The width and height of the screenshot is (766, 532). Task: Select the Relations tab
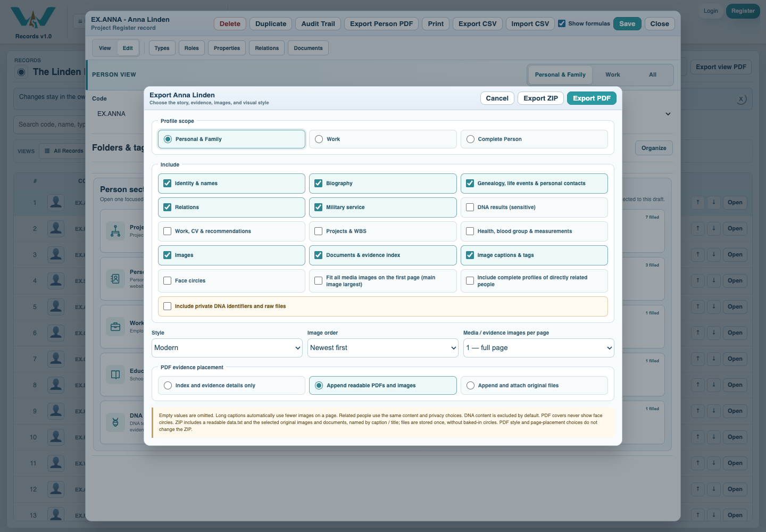[267, 48]
